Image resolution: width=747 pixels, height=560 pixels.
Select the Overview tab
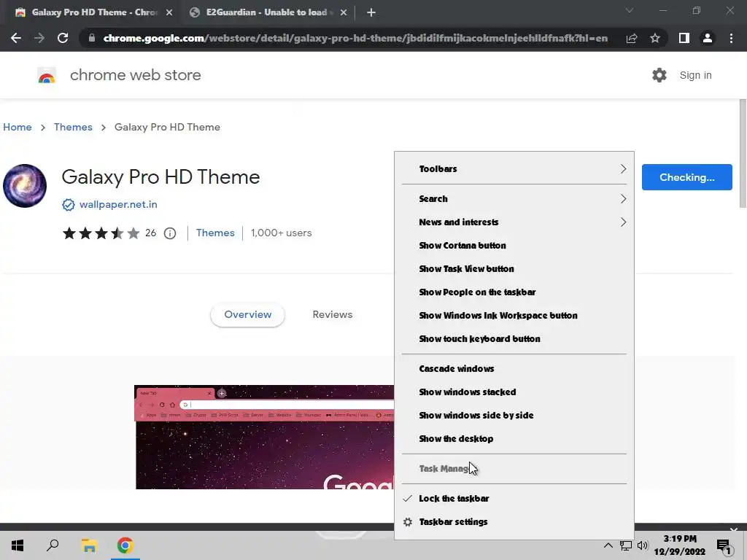click(x=248, y=315)
